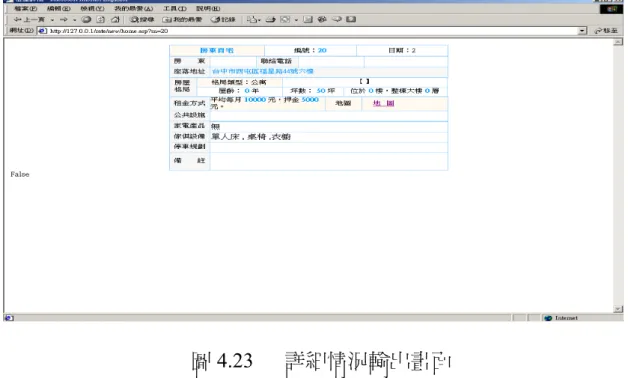Click the deposit value 5000
The width and height of the screenshot is (628, 378).
pos(310,99)
